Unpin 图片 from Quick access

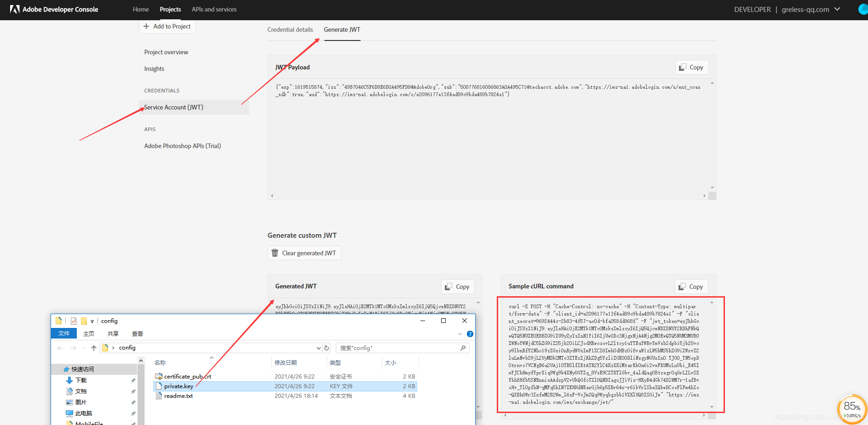133,402
